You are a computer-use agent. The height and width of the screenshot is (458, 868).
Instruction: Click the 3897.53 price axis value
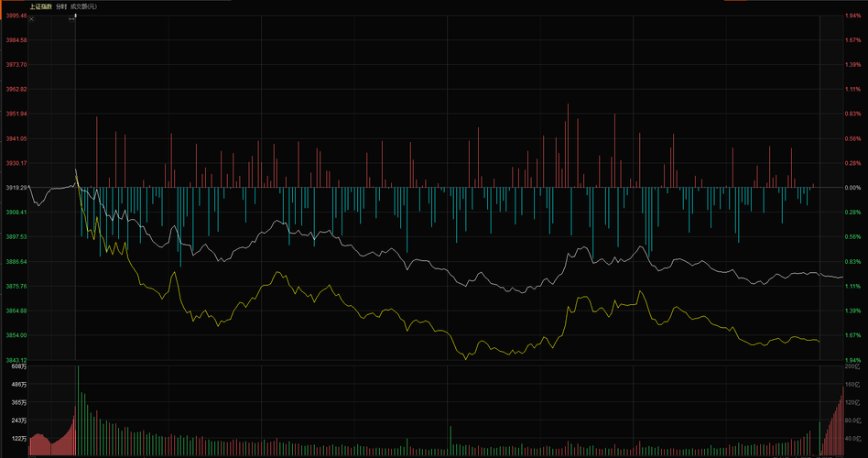pyautogui.click(x=16, y=236)
